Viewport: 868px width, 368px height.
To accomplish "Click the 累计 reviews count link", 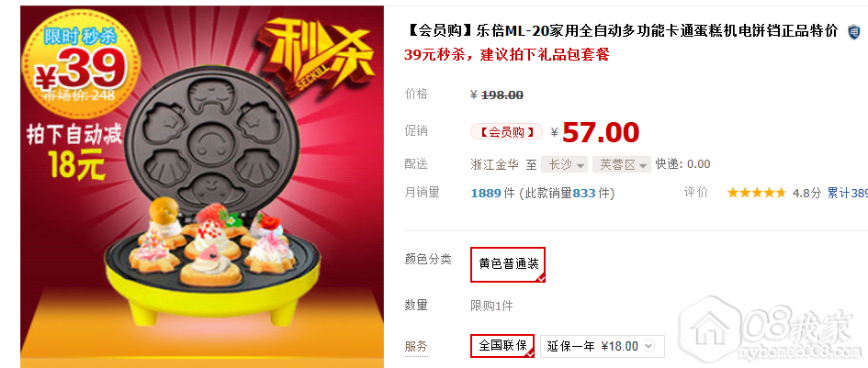I will [848, 193].
